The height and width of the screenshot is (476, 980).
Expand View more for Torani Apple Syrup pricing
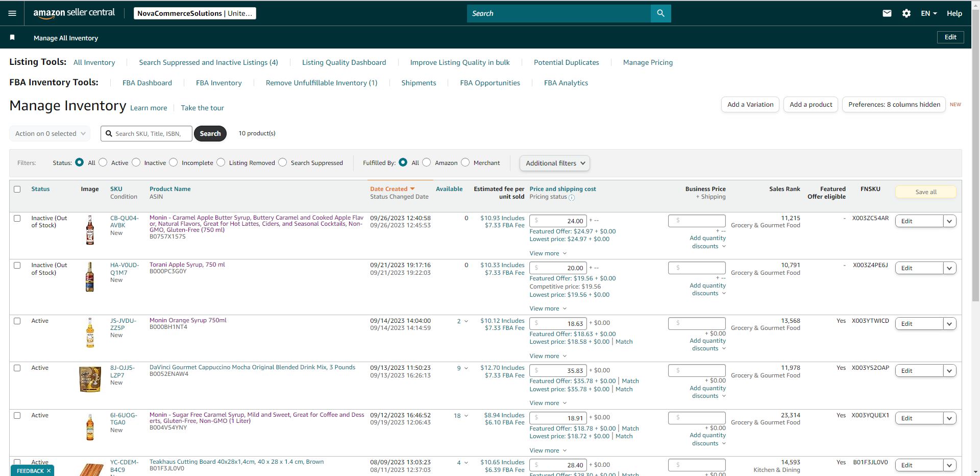click(548, 308)
